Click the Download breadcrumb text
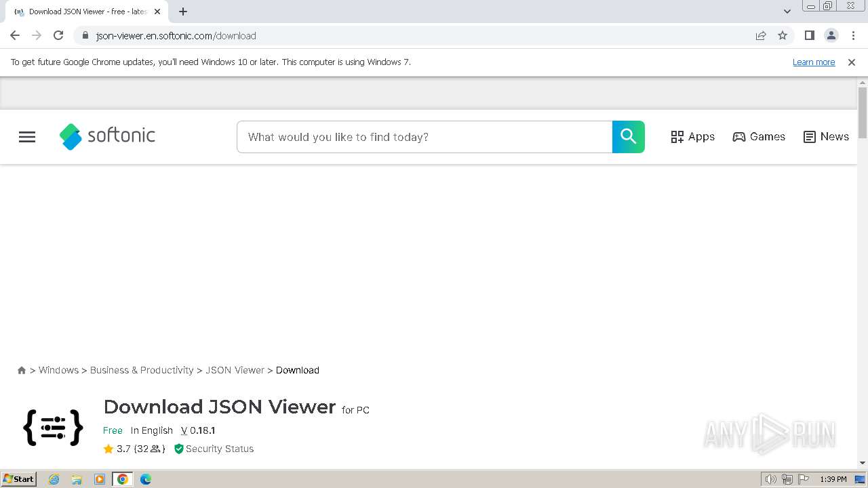This screenshot has width=868, height=488. (297, 370)
